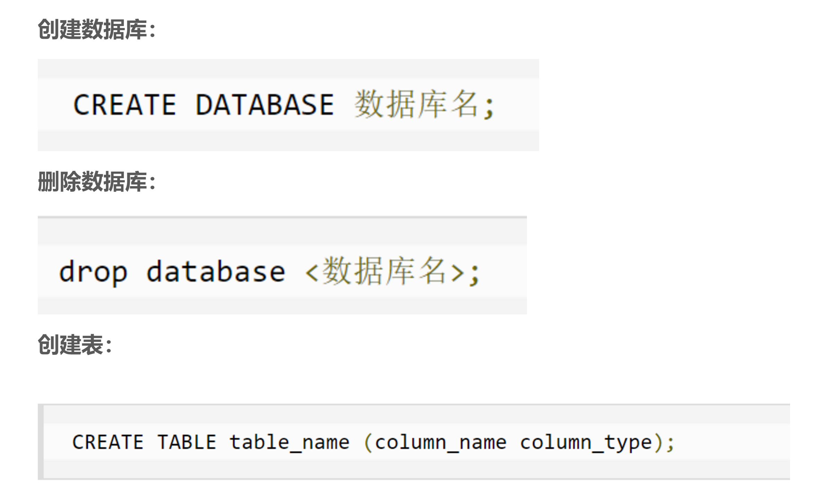Select the TABLE keyword
The image size is (840, 504).
click(187, 442)
